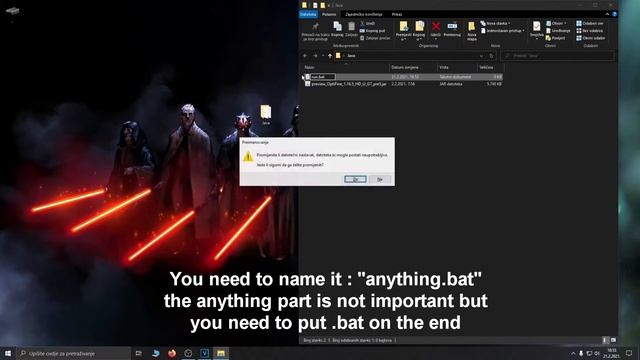Click Obrni odabir in the ribbon
Viewport: 640px width, 360px height.
point(591,38)
